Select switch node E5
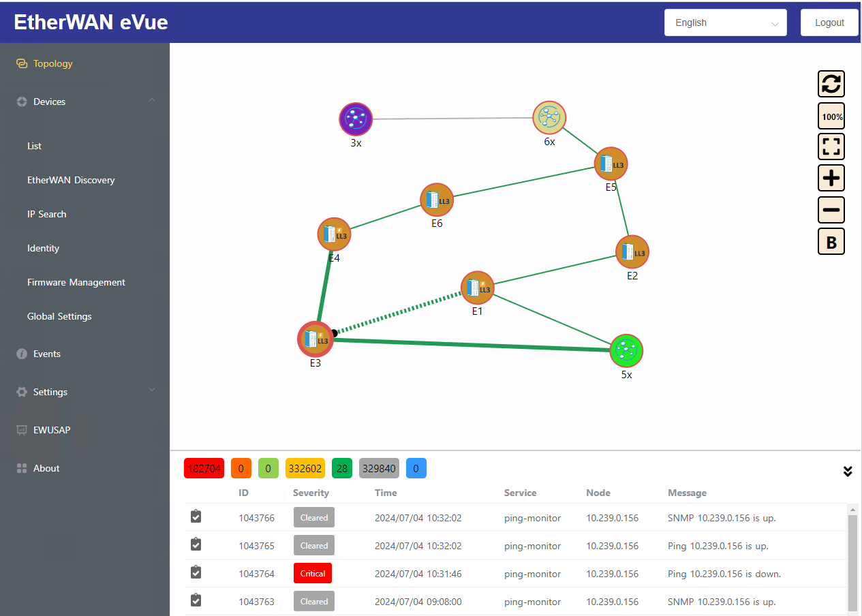This screenshot has height=616, width=862. [611, 164]
